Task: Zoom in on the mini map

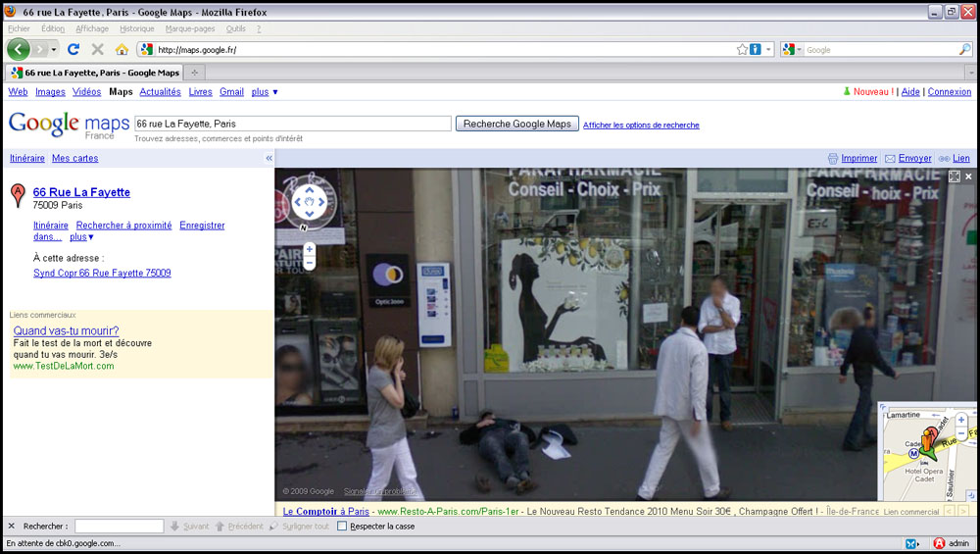Action: pos(961,420)
